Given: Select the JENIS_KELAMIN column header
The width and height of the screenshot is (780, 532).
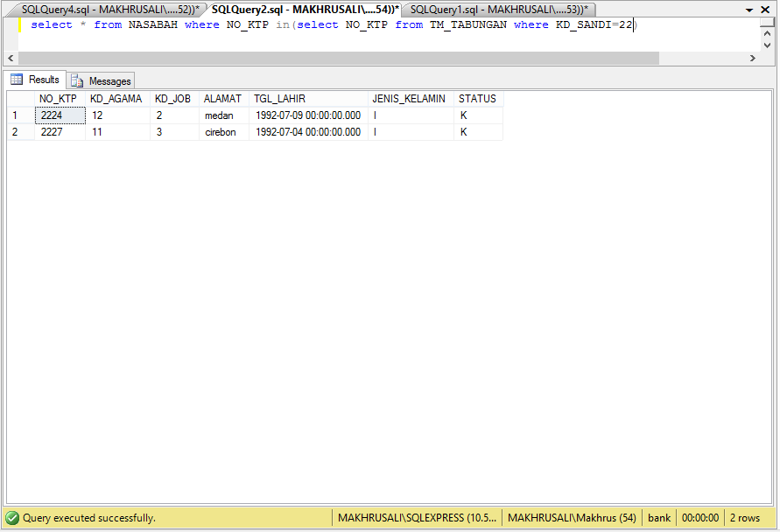Looking at the screenshot, I should point(411,99).
